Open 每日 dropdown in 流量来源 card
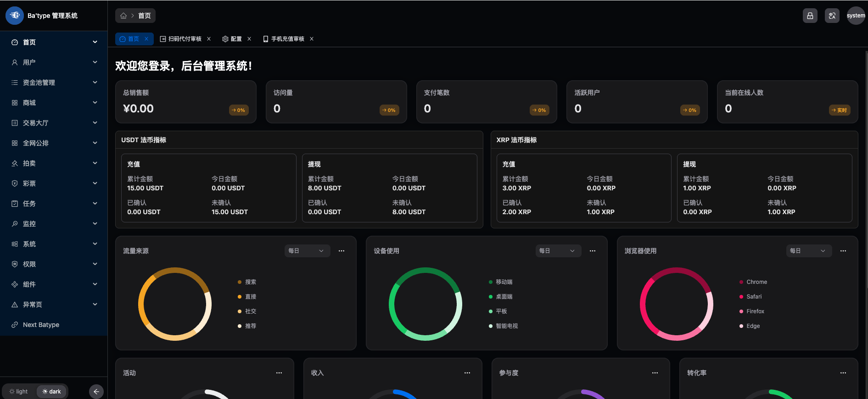The image size is (868, 399). pyautogui.click(x=307, y=251)
